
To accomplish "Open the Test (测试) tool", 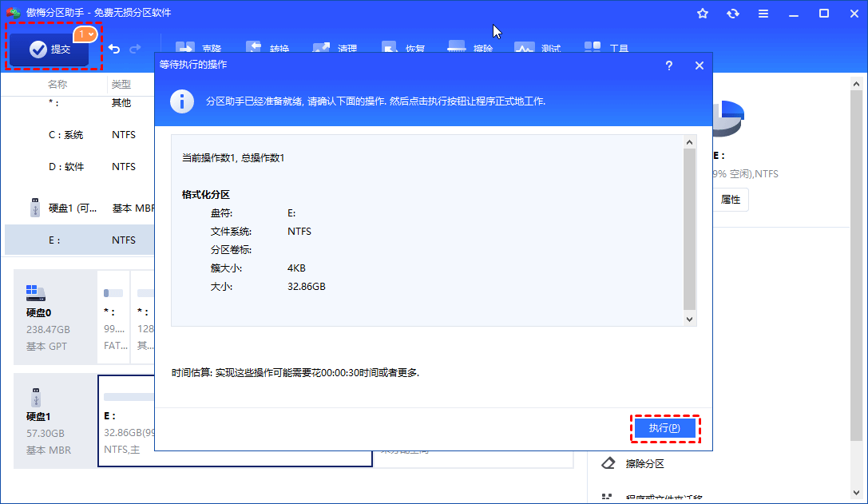I will [539, 48].
